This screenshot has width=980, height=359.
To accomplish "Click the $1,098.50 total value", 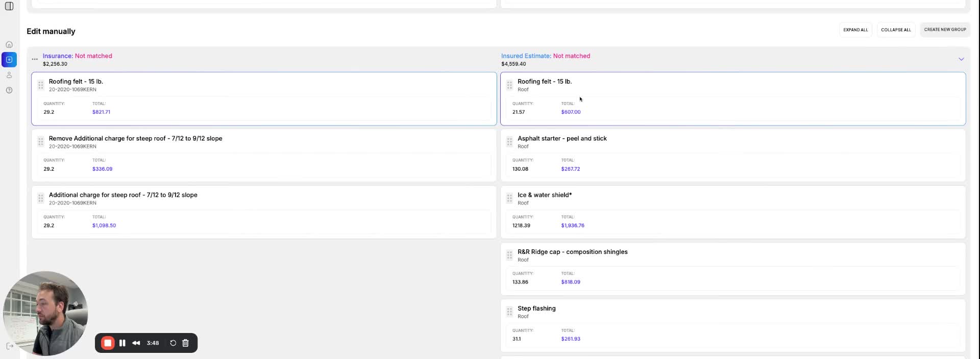I will (104, 225).
